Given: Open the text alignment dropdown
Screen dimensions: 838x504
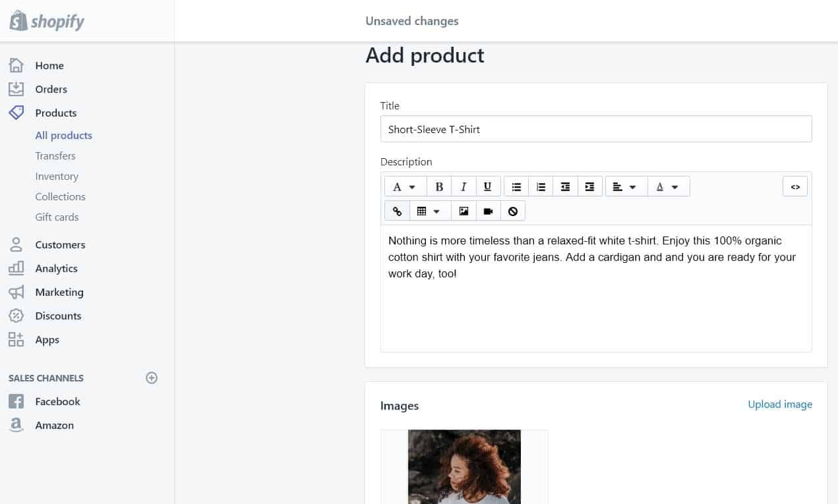Looking at the screenshot, I should pos(626,186).
